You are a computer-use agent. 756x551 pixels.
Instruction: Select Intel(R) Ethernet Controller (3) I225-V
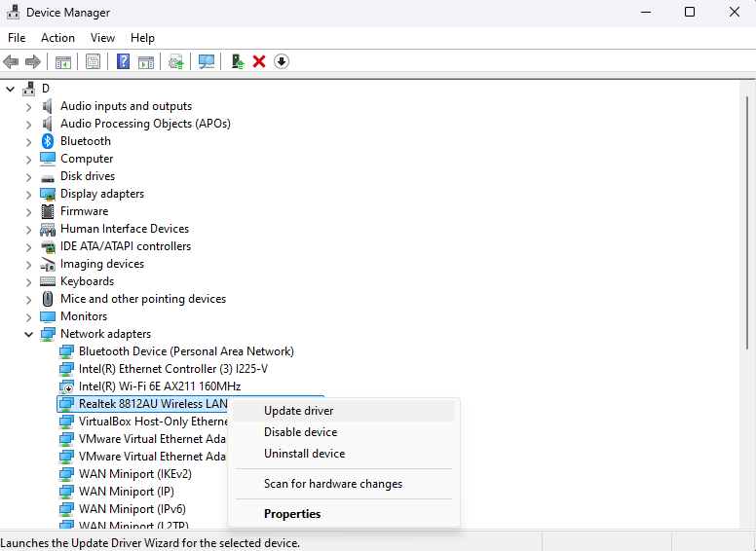(x=173, y=369)
